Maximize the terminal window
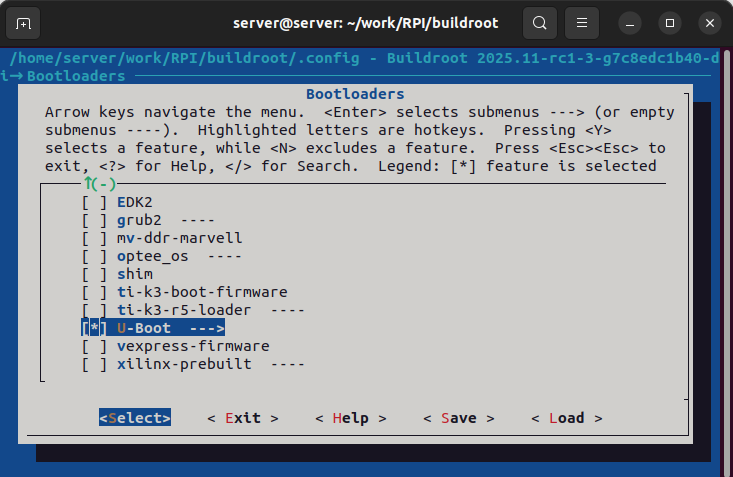 670,23
